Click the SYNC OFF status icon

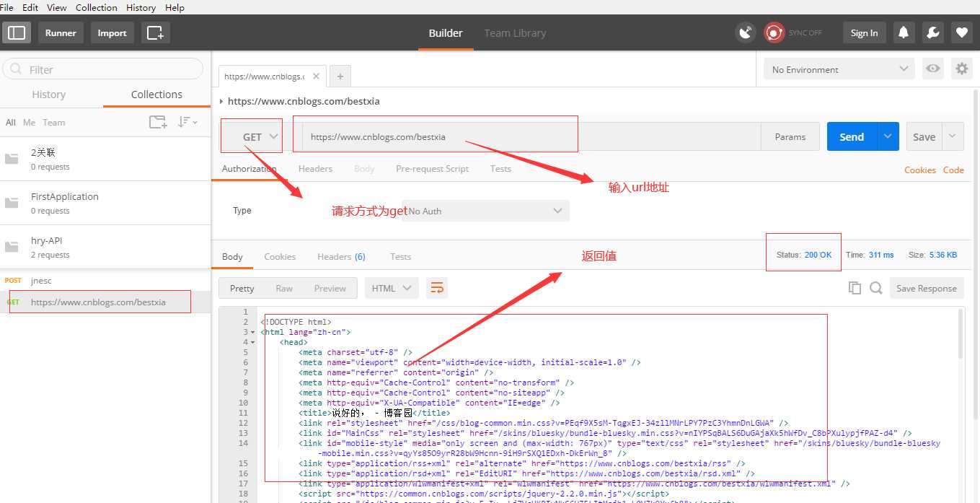pyautogui.click(x=774, y=32)
